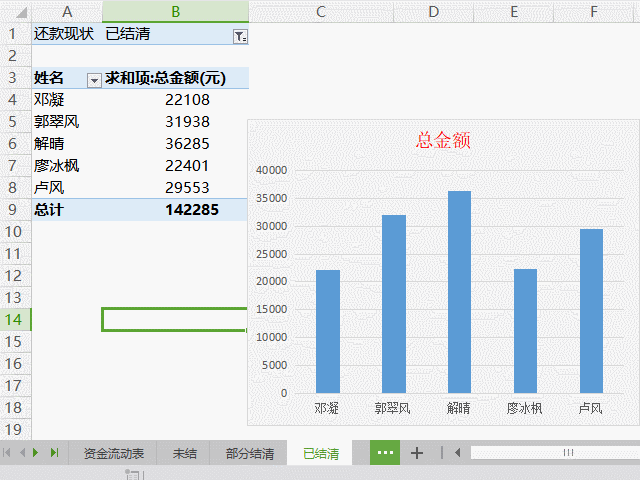Viewport: 640px width, 480px height.
Task: Add a new sheet with plus icon
Action: 417,453
